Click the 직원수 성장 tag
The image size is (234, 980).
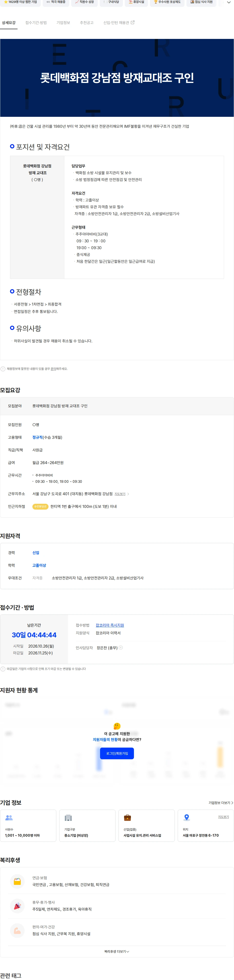tap(85, 2)
